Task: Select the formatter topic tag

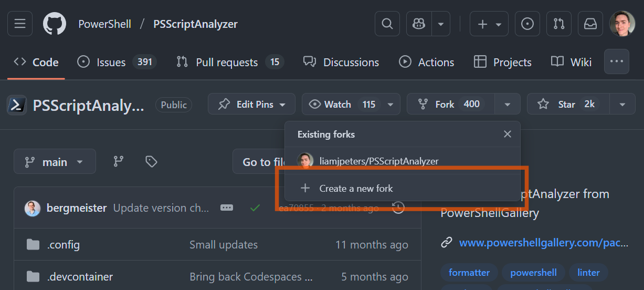Action: coord(469,273)
